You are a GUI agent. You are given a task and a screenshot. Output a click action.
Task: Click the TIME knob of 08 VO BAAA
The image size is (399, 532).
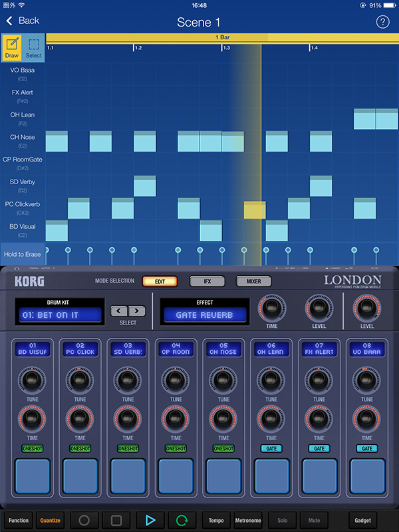pos(366,418)
